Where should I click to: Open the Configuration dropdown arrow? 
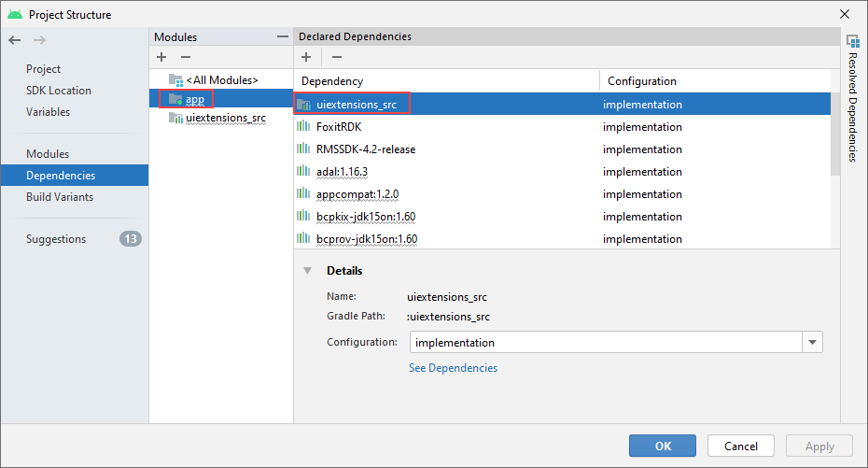click(x=812, y=342)
